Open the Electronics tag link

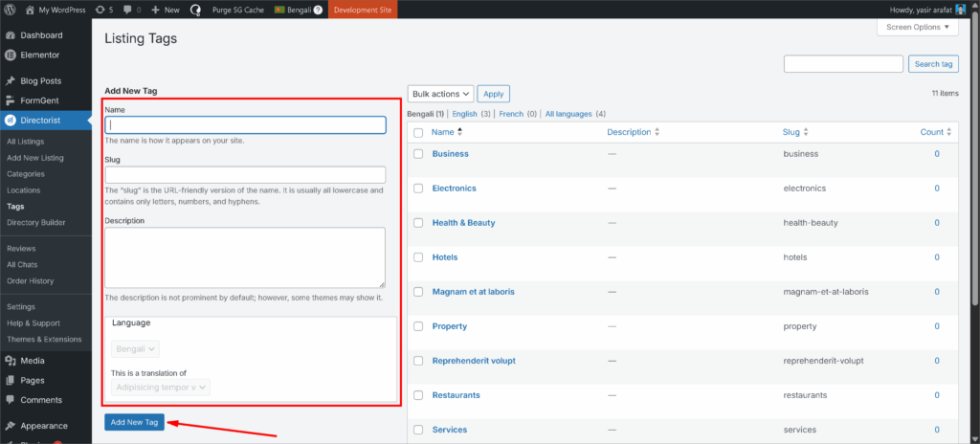[x=454, y=189]
